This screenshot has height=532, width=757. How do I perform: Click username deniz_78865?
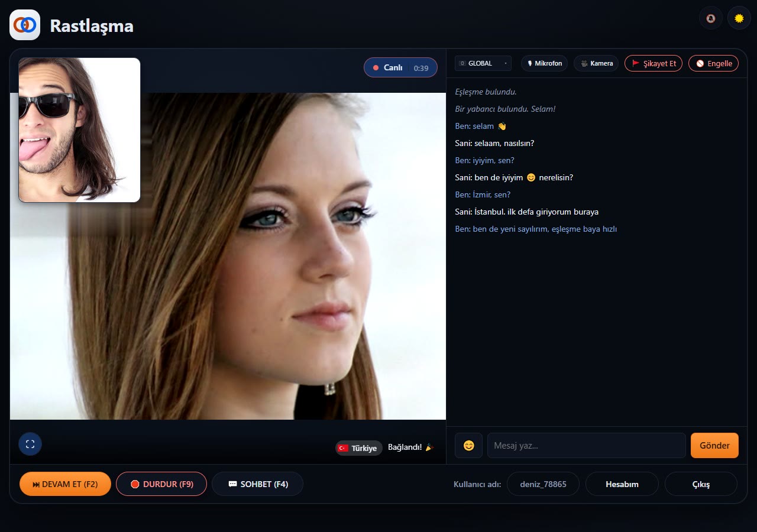(543, 484)
